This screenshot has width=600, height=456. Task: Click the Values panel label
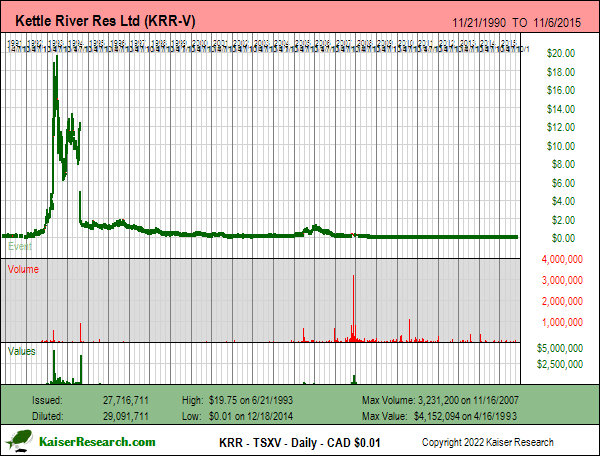(x=21, y=351)
